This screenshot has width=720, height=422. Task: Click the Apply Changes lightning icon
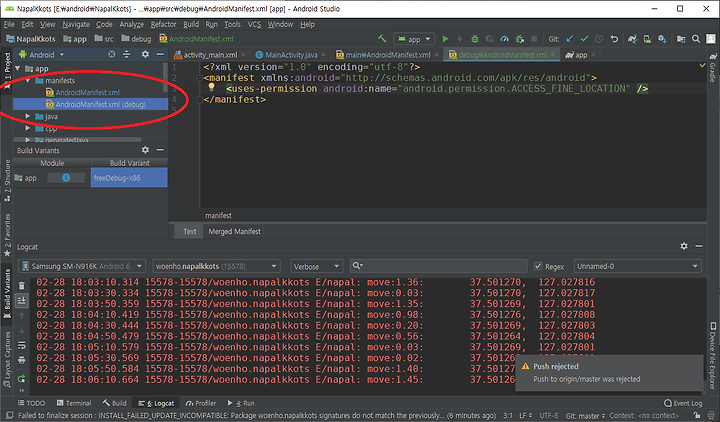tap(460, 39)
